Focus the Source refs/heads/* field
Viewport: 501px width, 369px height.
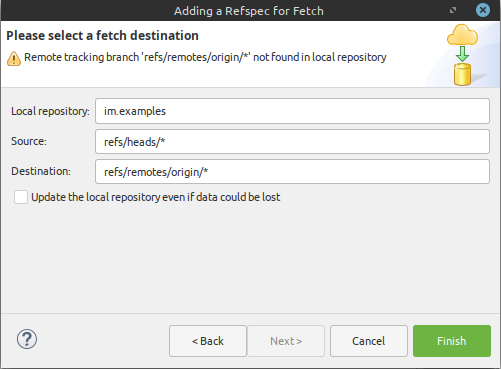pyautogui.click(x=292, y=142)
